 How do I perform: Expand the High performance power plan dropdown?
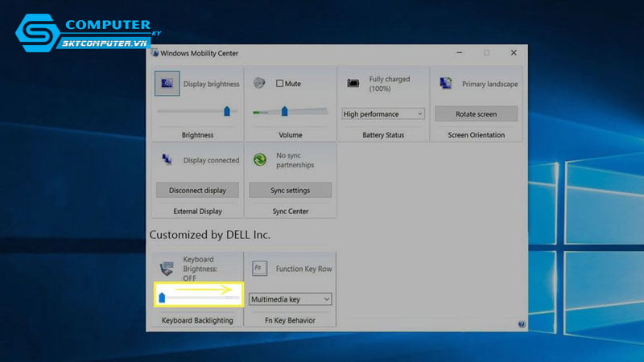[383, 114]
